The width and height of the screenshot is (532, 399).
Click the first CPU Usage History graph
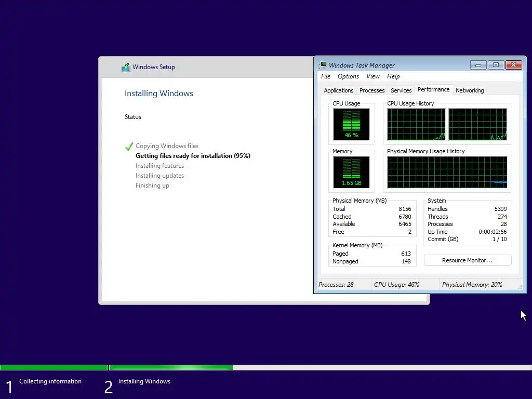coord(416,124)
